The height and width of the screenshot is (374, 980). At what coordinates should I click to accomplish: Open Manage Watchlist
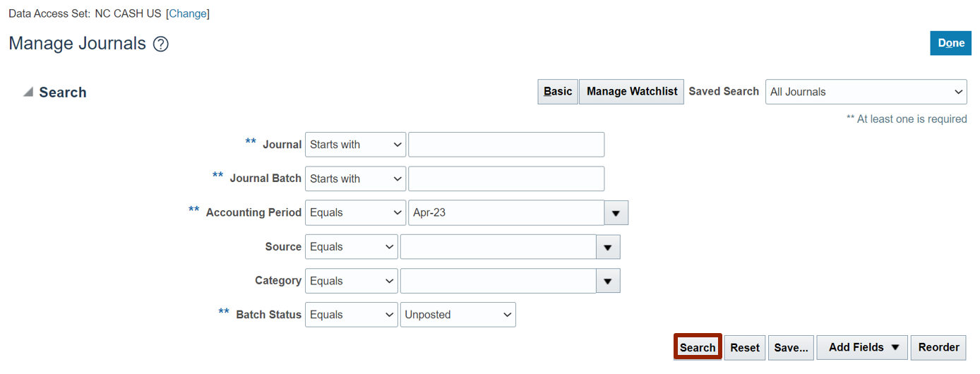(x=632, y=92)
